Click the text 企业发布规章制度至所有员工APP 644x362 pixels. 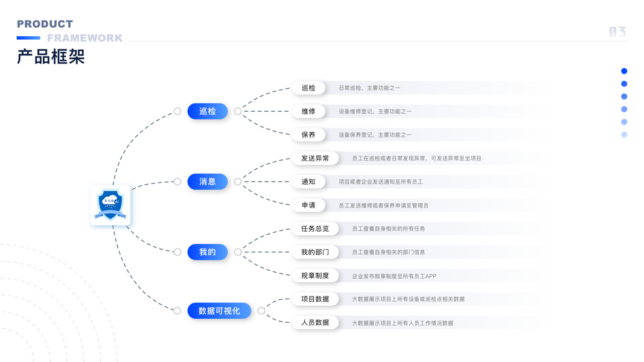[x=394, y=276]
